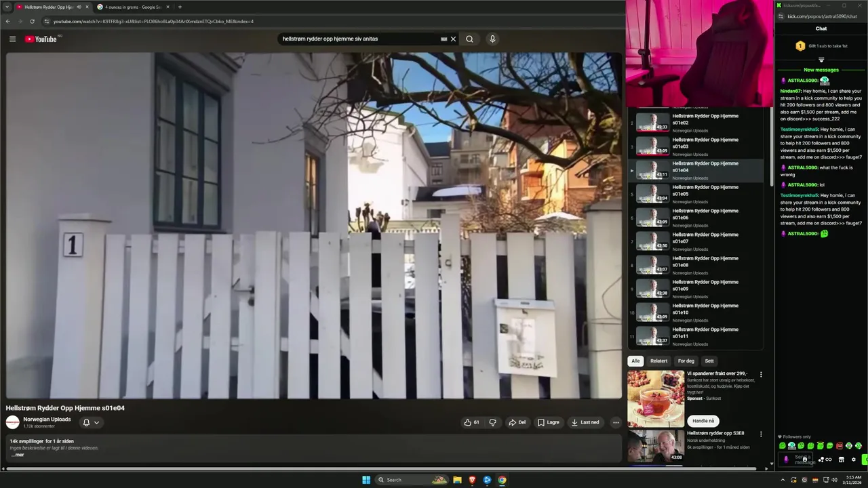Open the Kick chat infinity icon
868x488 pixels.
point(829,460)
